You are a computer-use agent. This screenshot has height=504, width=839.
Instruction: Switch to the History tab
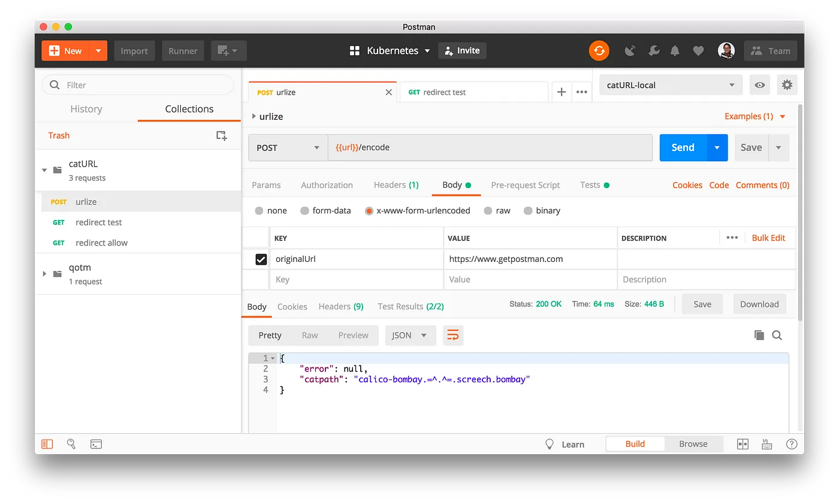tap(86, 109)
